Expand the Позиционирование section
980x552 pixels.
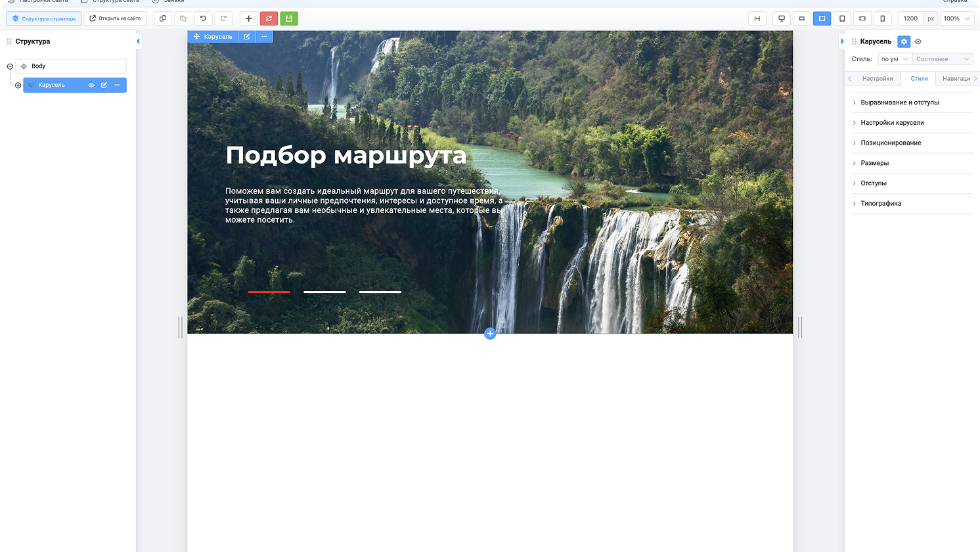912,143
